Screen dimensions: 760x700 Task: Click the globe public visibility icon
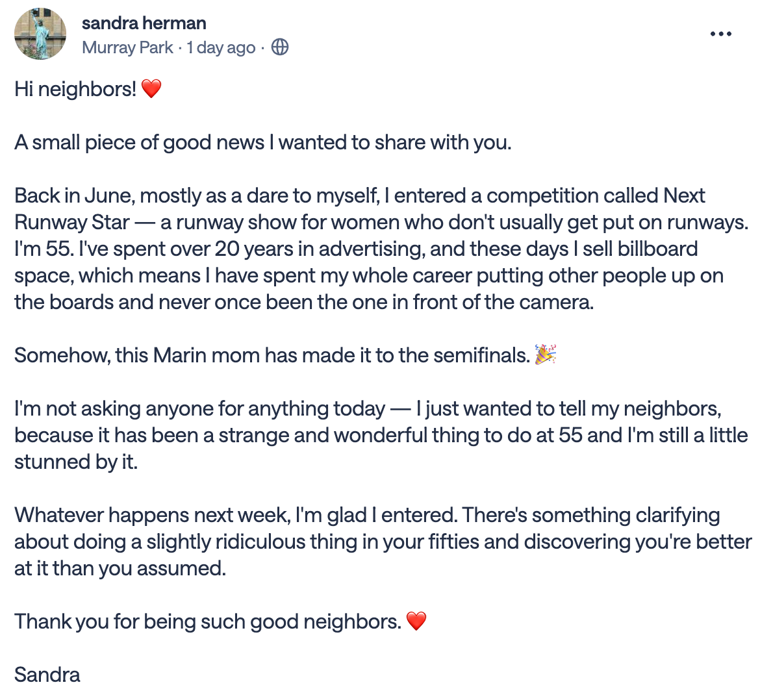coord(280,47)
